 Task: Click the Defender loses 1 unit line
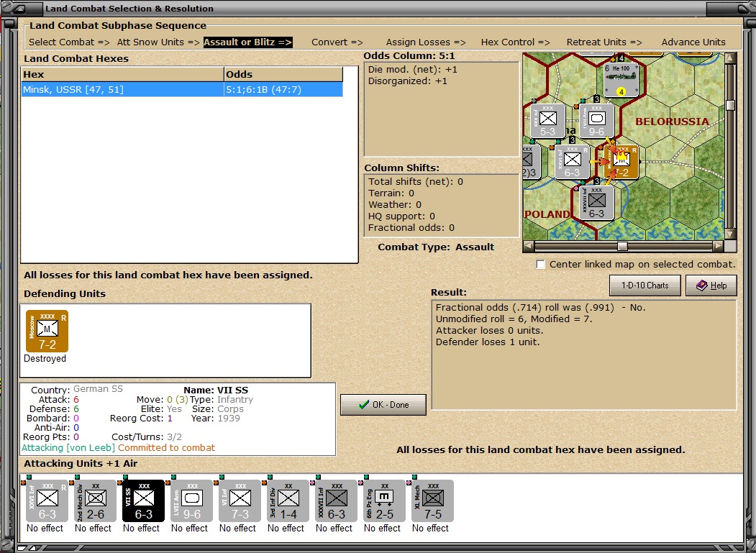point(488,342)
